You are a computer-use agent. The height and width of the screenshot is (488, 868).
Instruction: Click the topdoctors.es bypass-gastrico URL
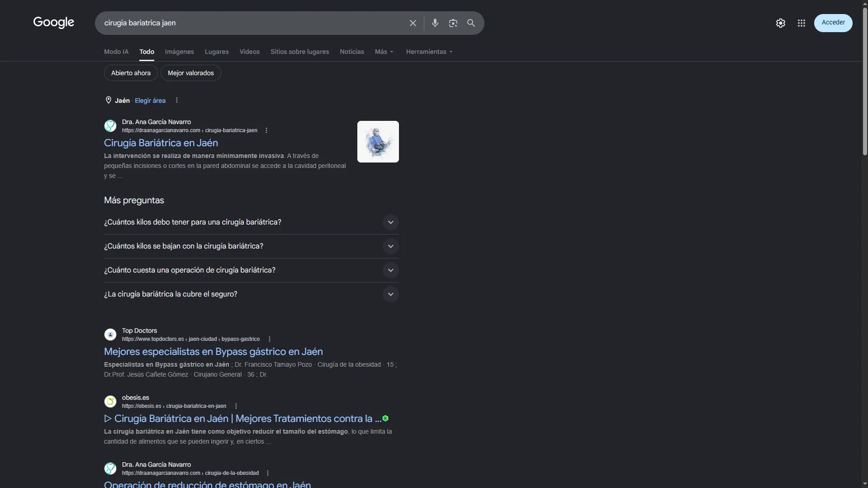click(x=191, y=339)
